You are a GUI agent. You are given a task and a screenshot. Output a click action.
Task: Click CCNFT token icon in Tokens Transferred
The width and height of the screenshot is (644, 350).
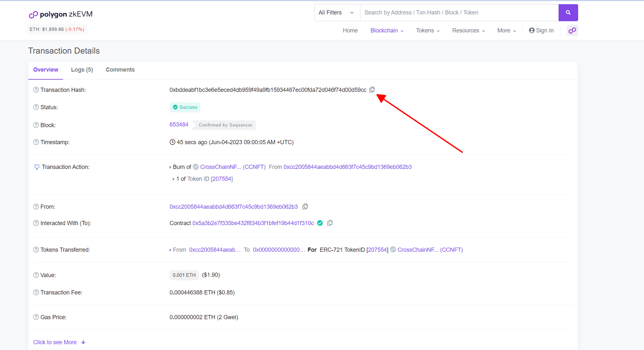(x=393, y=249)
